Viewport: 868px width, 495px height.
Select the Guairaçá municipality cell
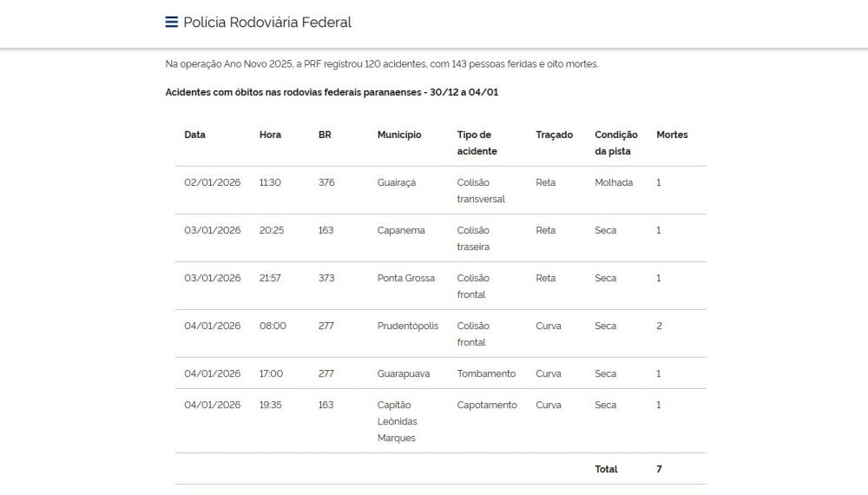397,182
